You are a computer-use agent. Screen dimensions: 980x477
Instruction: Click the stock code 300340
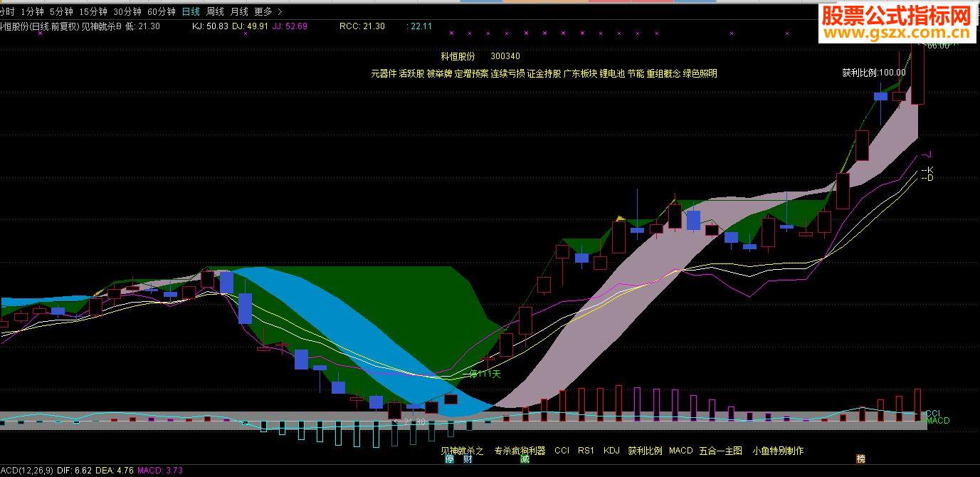click(505, 56)
